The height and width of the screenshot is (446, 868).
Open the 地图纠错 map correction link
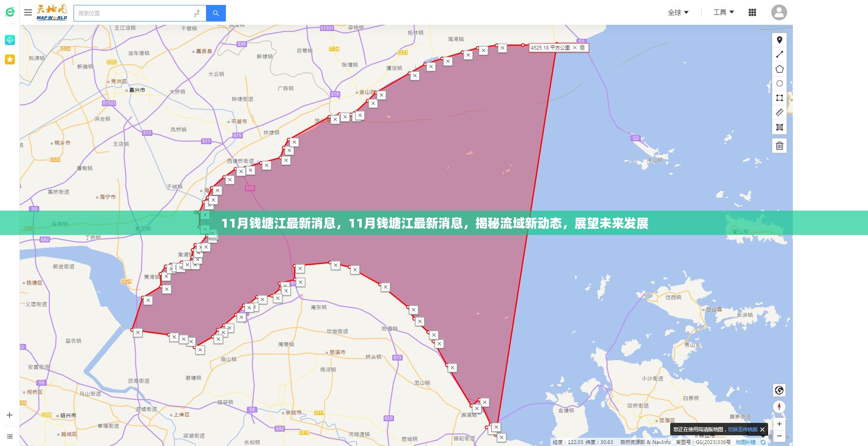click(745, 442)
